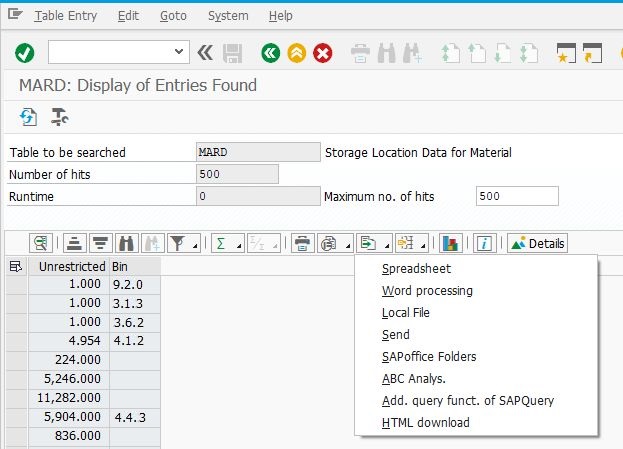Click the Total sigma icon

[221, 243]
